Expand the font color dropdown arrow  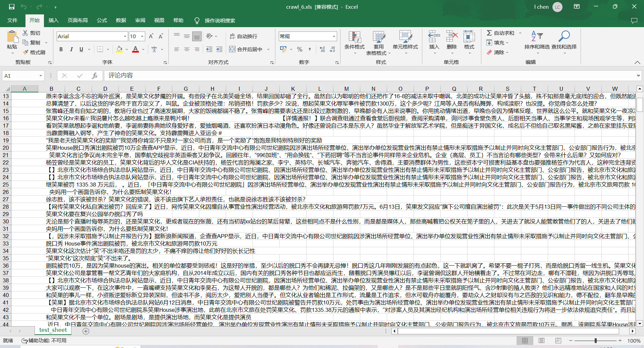[143, 49]
